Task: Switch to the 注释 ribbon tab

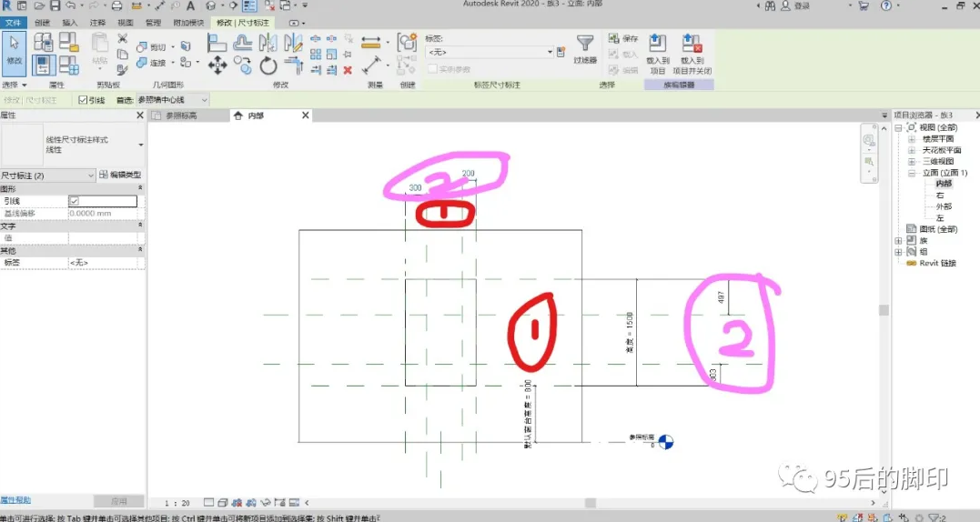Action: [97, 23]
